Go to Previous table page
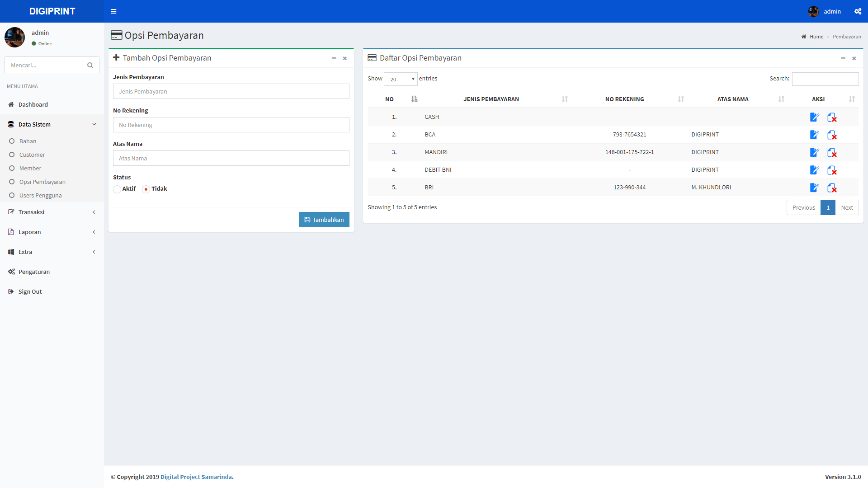 coord(803,207)
